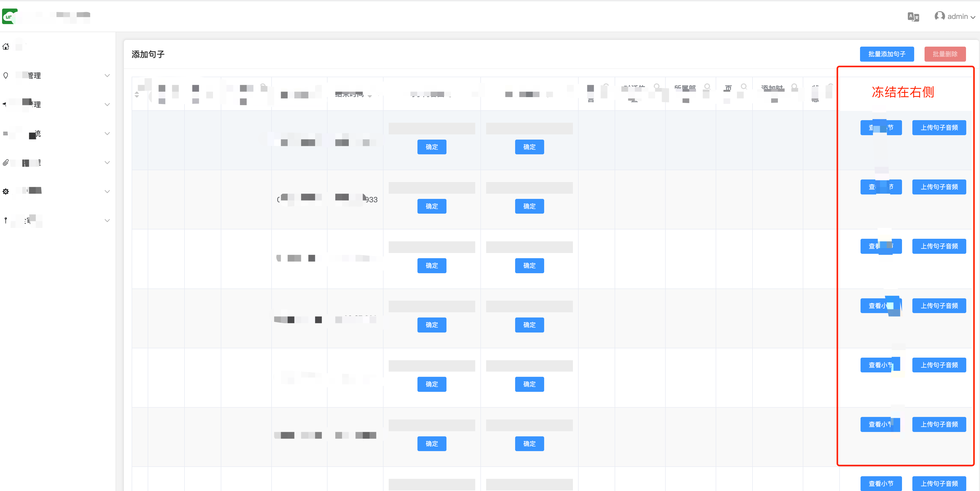Click the green logo in the header
The height and width of the screenshot is (491, 980).
click(x=10, y=16)
